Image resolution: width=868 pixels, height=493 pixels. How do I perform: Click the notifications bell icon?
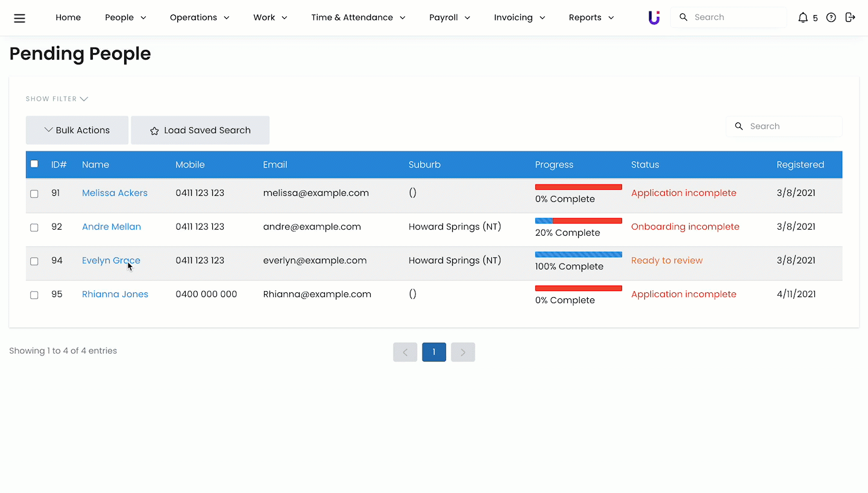pos(802,18)
